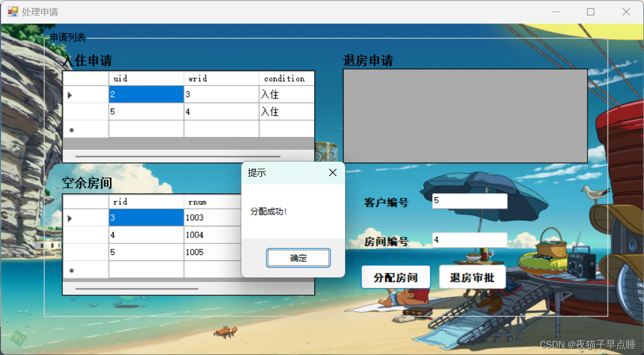Select rid cell with value 4
Image resolution: width=644 pixels, height=355 pixels.
click(x=146, y=235)
